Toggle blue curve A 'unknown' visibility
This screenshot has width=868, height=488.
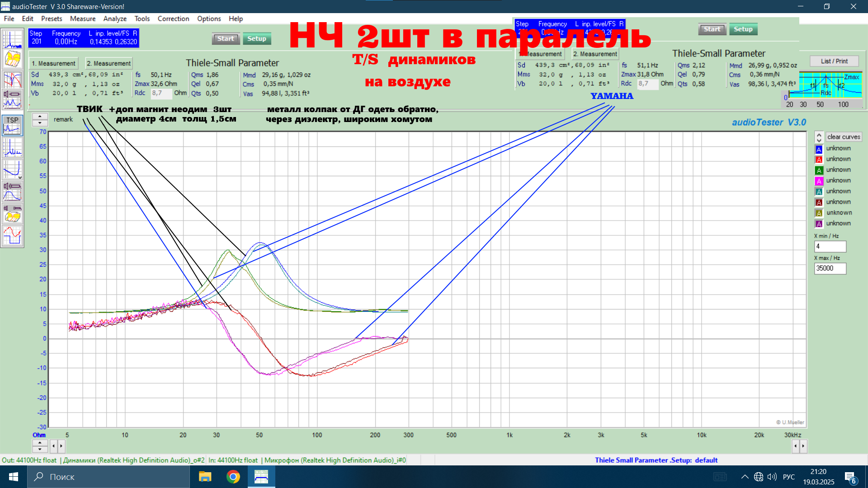click(x=819, y=149)
